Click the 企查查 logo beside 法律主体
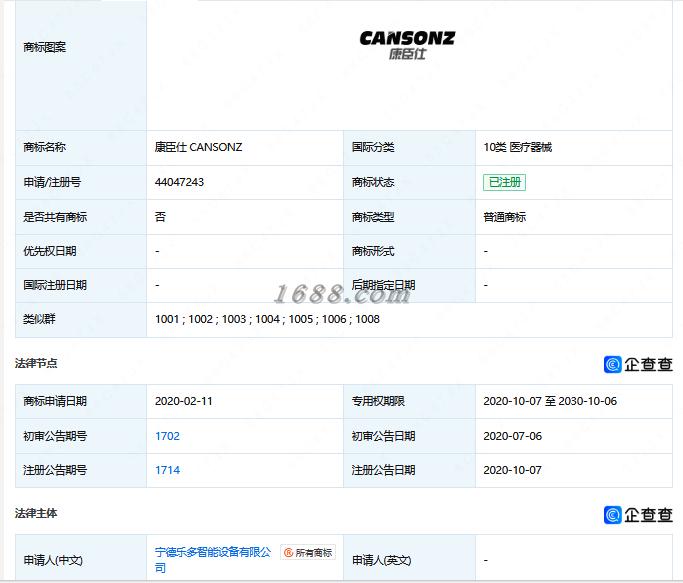This screenshot has width=683, height=583. 638,515
